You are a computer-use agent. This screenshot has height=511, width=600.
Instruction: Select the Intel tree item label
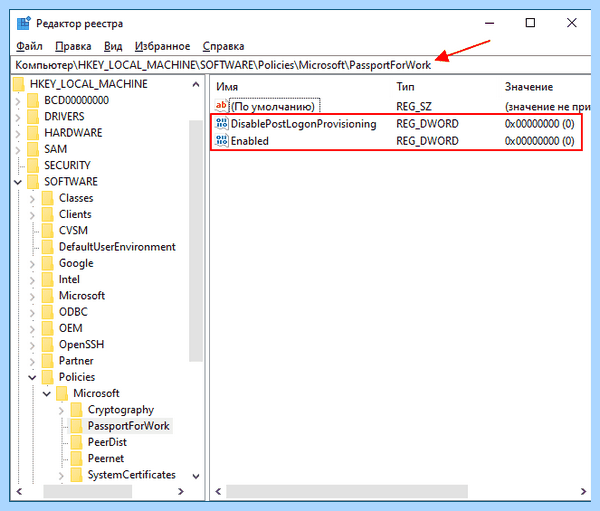pyautogui.click(x=69, y=280)
